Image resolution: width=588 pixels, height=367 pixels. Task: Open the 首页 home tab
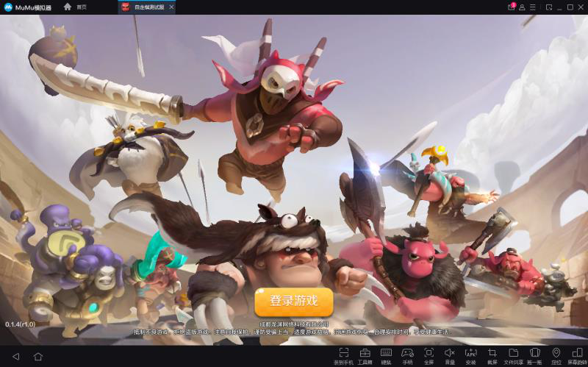[x=75, y=7]
